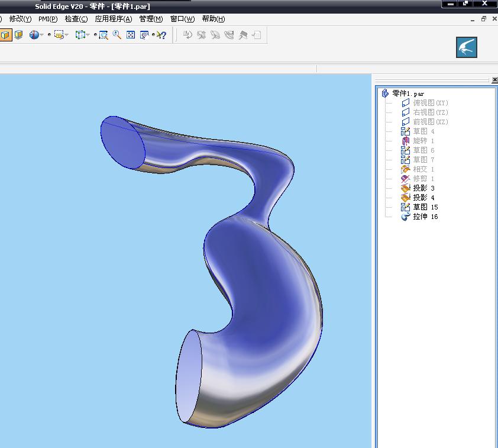Minimize the inner document window
This screenshot has width=498, height=448.
tap(473, 20)
